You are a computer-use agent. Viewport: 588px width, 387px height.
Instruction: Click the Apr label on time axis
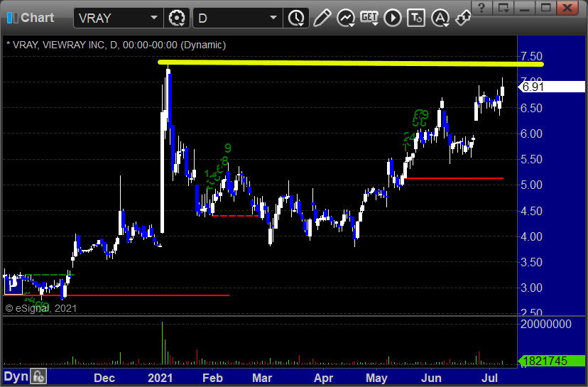(323, 378)
